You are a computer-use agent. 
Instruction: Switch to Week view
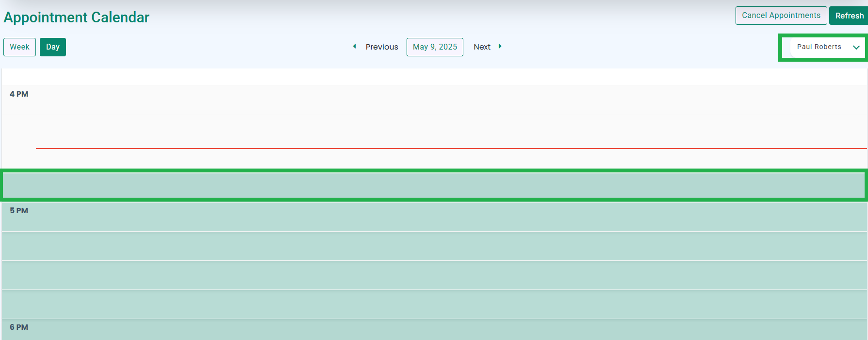coord(19,47)
